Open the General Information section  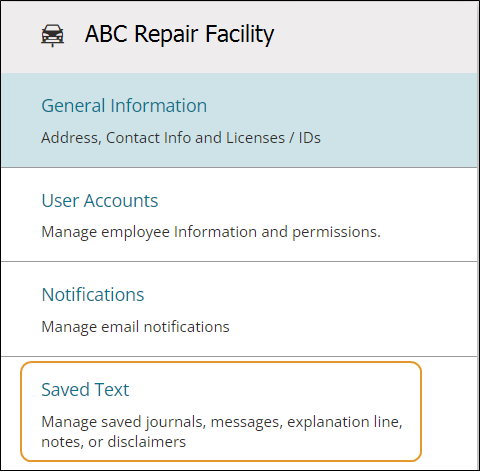(x=239, y=120)
